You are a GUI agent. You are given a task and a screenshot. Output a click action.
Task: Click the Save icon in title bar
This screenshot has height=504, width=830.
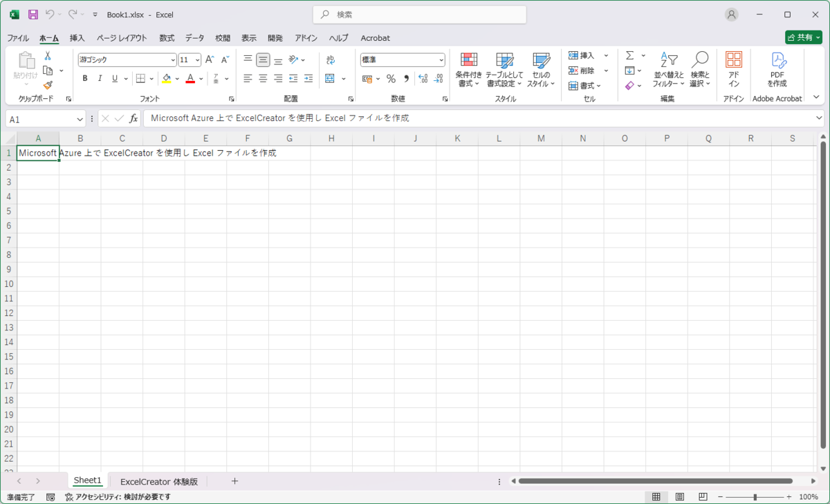(x=33, y=15)
